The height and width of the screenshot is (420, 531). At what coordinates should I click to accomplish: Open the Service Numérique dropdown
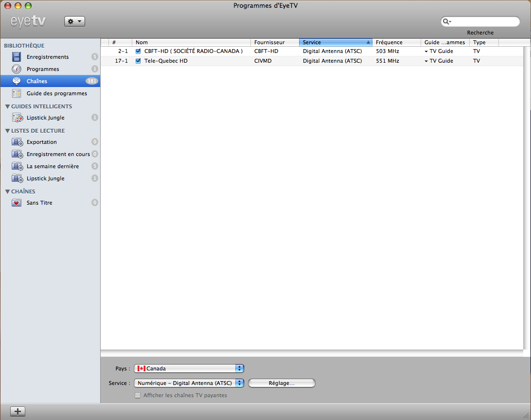[x=189, y=383]
